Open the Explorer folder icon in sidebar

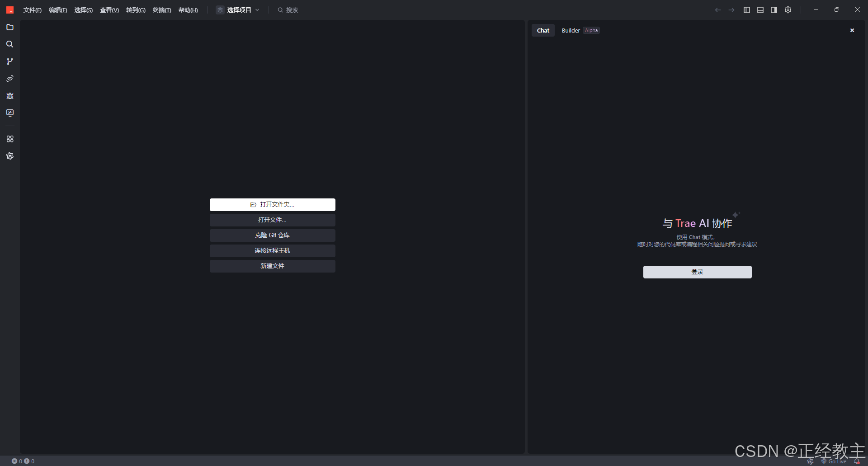(x=10, y=27)
